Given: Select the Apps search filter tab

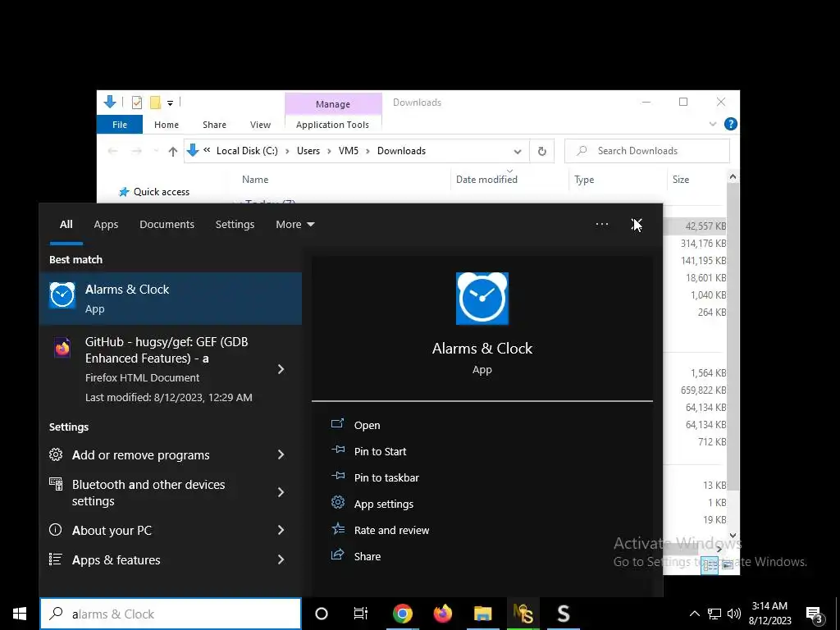Looking at the screenshot, I should point(106,225).
